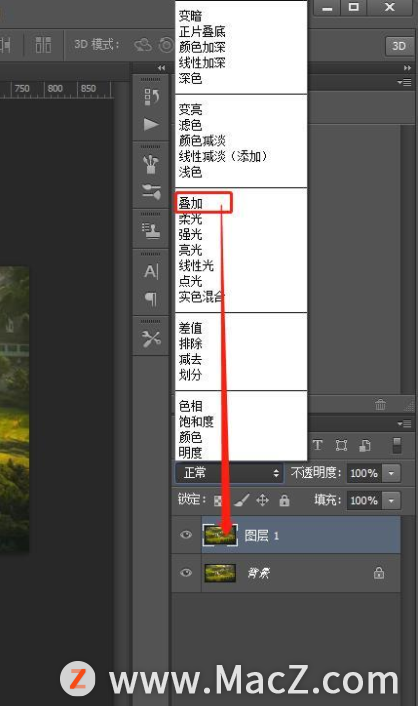Click the 填充 100% value field

tap(364, 500)
